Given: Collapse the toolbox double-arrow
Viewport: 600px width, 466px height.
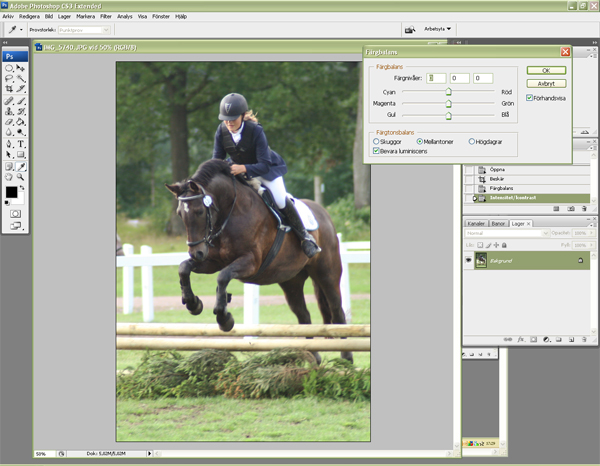Looking at the screenshot, I should pos(5,42).
